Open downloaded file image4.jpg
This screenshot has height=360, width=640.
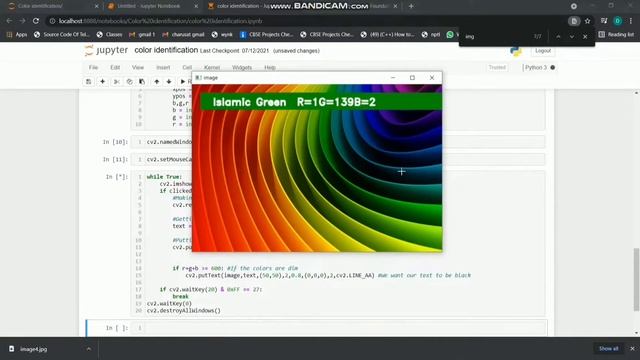point(33,349)
